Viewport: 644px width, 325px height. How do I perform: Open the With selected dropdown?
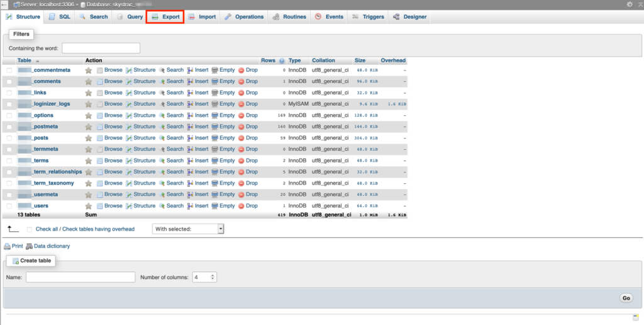188,229
